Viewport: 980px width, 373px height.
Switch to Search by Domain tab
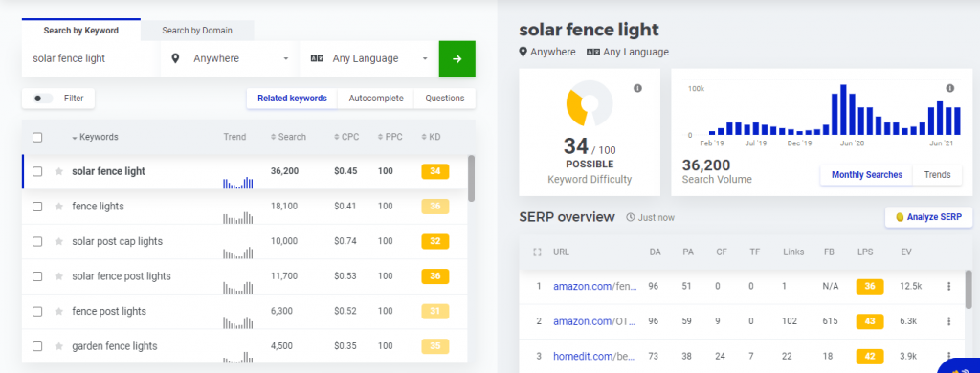[x=197, y=30]
